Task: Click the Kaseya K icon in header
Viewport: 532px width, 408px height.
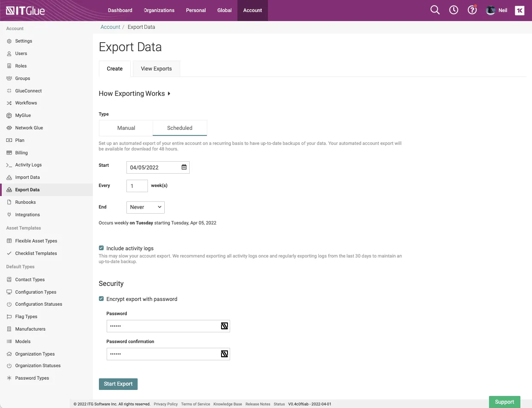Action: pyautogui.click(x=520, y=11)
